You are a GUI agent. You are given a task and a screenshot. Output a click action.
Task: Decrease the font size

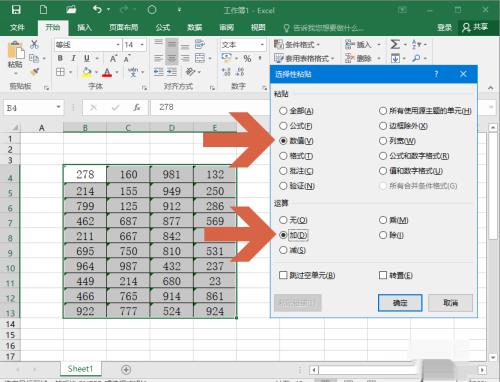point(127,59)
